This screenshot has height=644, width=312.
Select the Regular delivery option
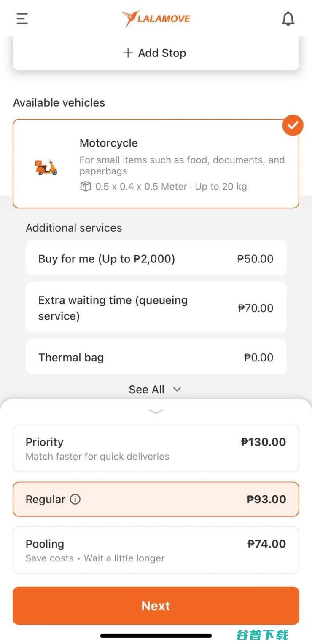point(156,499)
